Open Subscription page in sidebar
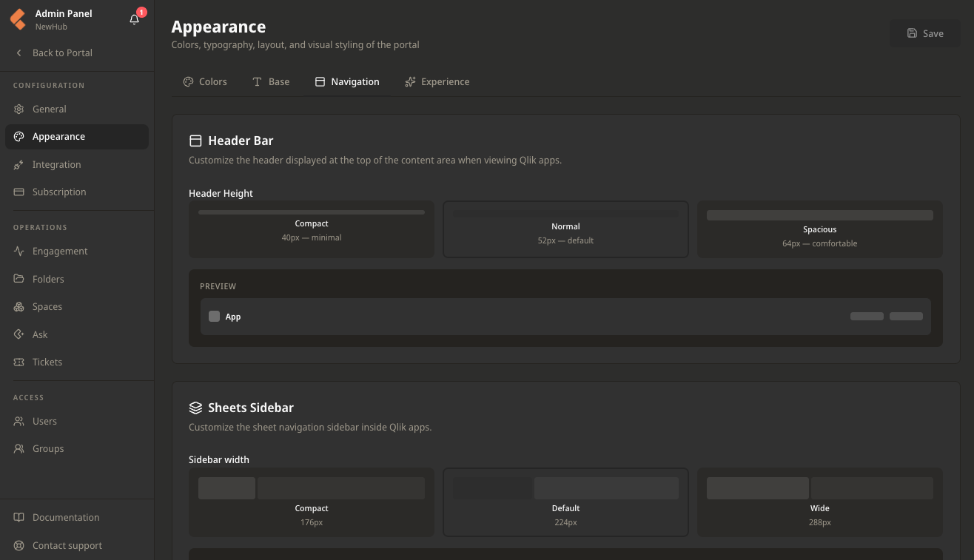The image size is (974, 560). (77, 192)
